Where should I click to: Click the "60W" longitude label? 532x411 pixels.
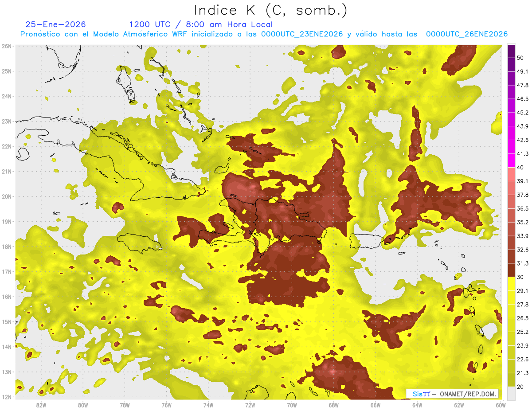tap(501, 405)
